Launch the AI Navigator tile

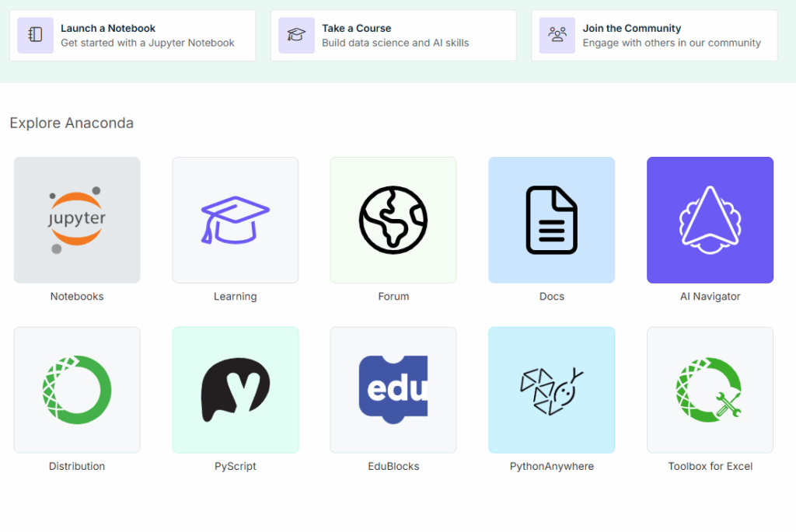[x=710, y=220]
